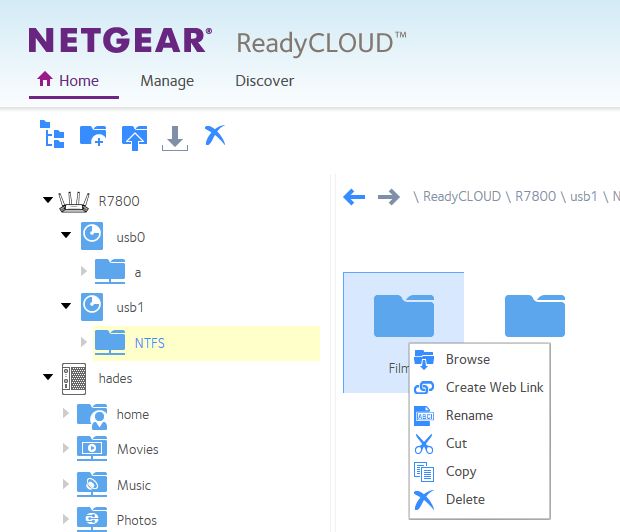This screenshot has width=620, height=532.
Task: Click the Movies folder icon
Action: point(92,448)
